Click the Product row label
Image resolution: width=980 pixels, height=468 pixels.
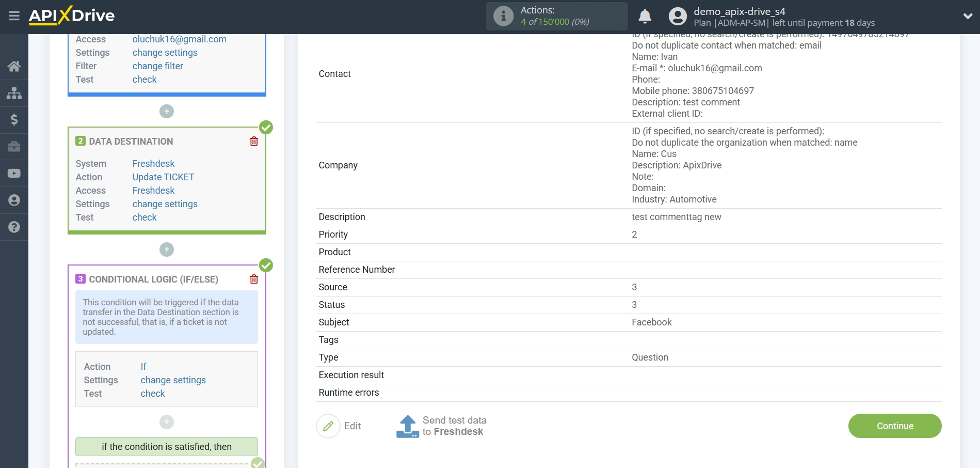click(x=334, y=252)
